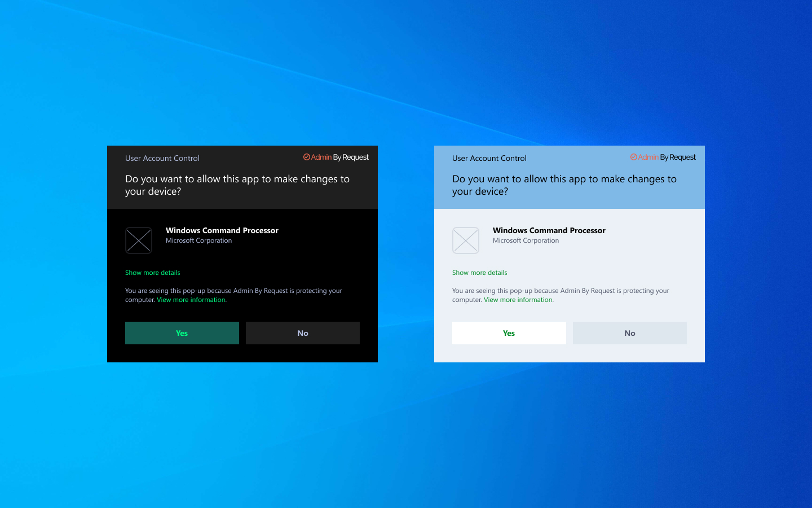Click the Admin By Request logo in light dialog

click(663, 157)
